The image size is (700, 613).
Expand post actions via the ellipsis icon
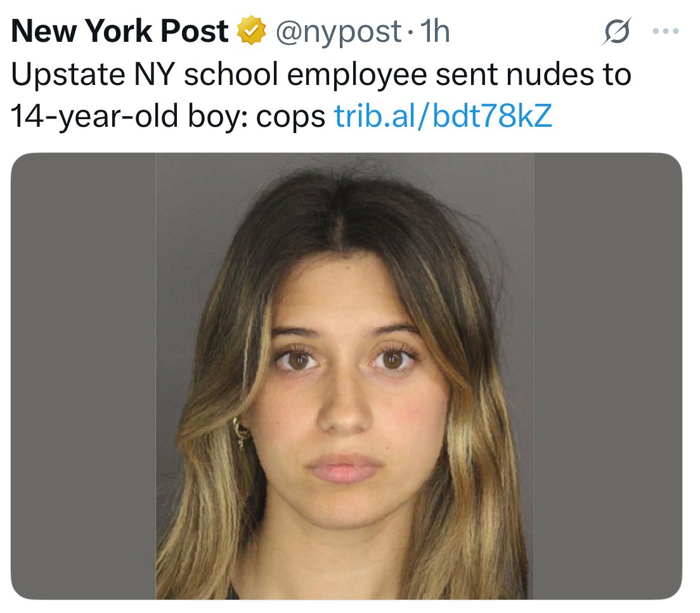(666, 31)
